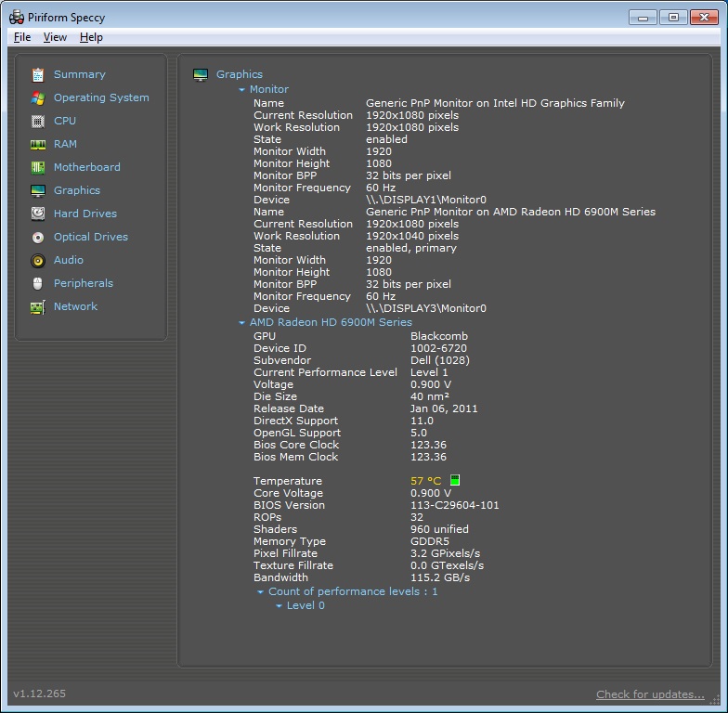Close the Speccy window

[704, 18]
